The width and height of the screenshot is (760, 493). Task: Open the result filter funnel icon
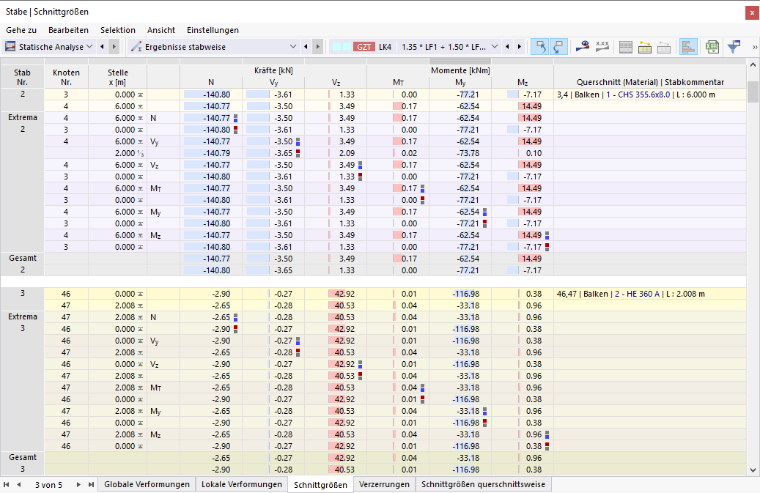point(734,47)
